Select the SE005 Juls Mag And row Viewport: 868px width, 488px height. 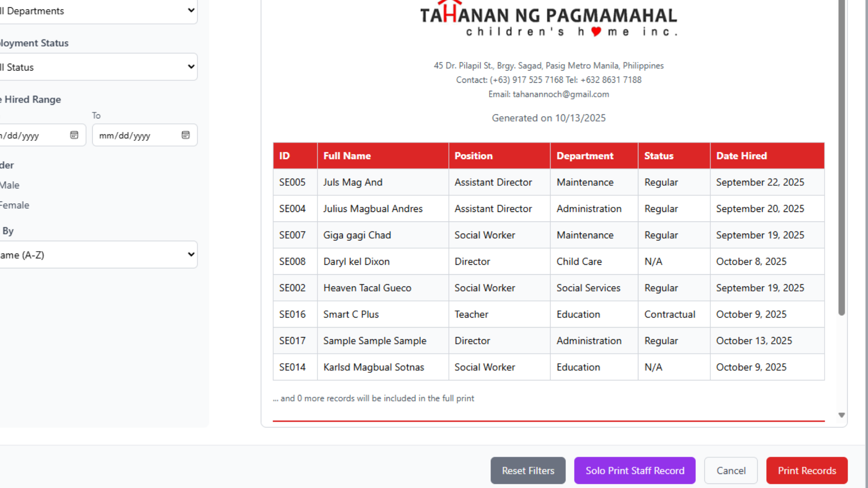pyautogui.click(x=548, y=182)
